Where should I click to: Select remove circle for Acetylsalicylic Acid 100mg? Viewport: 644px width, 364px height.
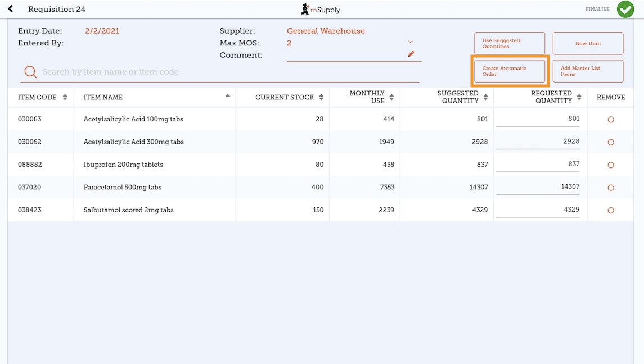pyautogui.click(x=611, y=120)
